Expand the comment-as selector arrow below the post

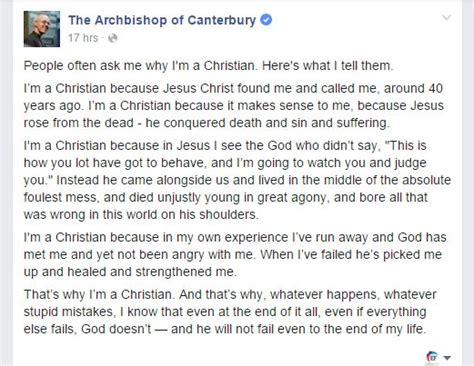(447, 358)
